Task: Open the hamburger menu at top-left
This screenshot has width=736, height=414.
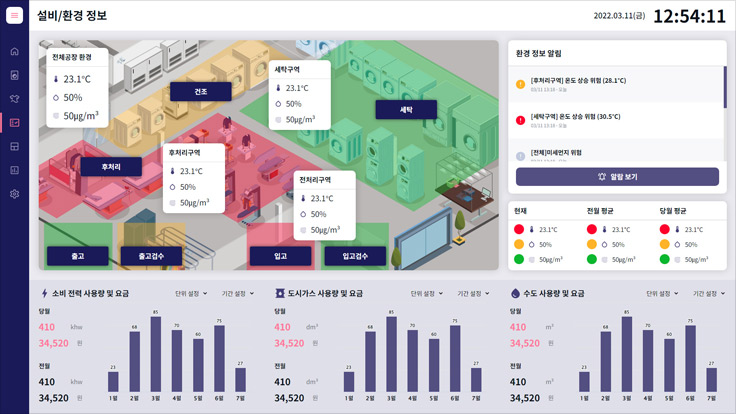Action: click(14, 16)
